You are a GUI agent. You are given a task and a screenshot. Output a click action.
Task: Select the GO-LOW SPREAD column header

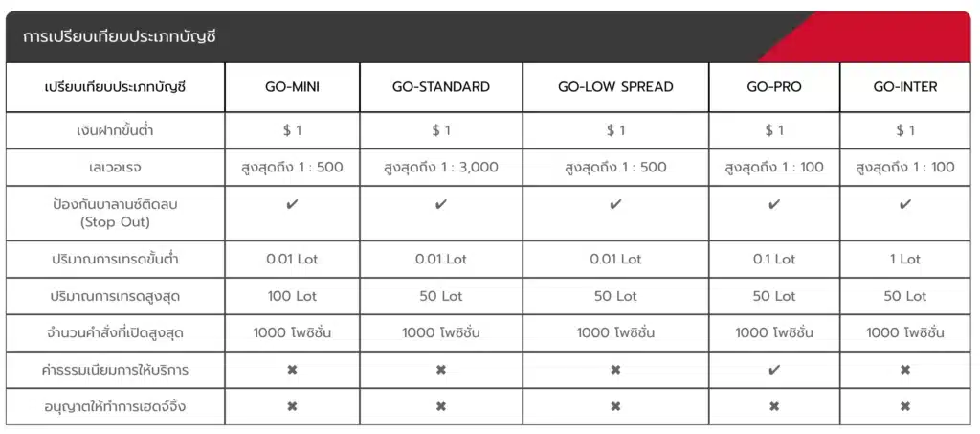[615, 87]
